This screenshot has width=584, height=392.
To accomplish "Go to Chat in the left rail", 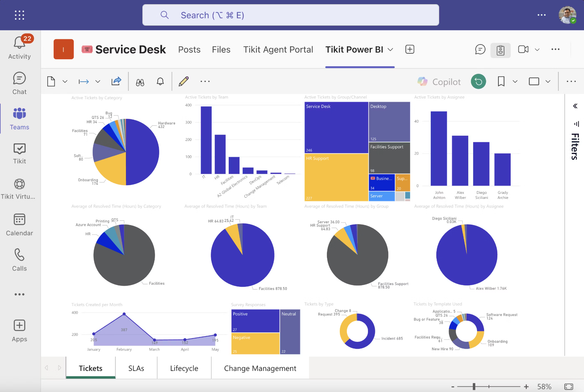I will point(20,83).
